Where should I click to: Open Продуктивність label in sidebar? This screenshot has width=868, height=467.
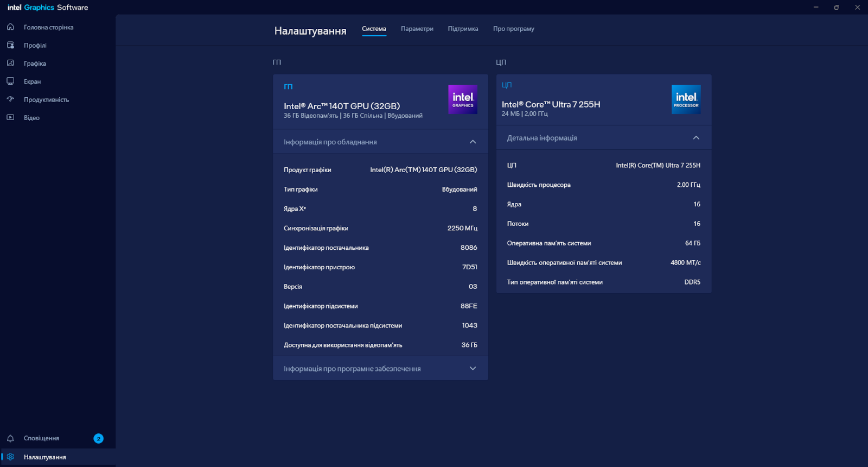point(46,99)
